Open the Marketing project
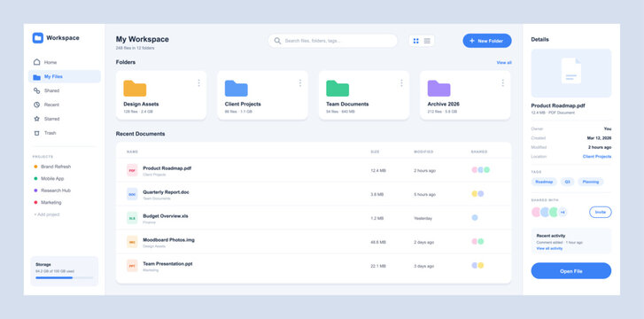644x319 pixels. click(x=48, y=202)
